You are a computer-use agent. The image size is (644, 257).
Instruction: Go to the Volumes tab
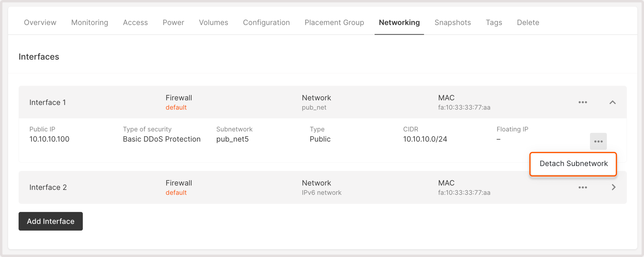click(213, 23)
